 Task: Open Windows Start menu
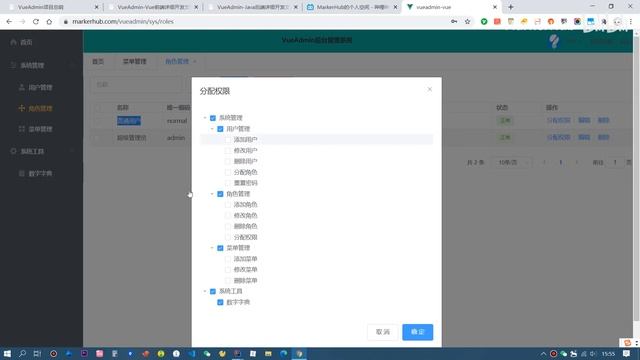click(x=7, y=353)
